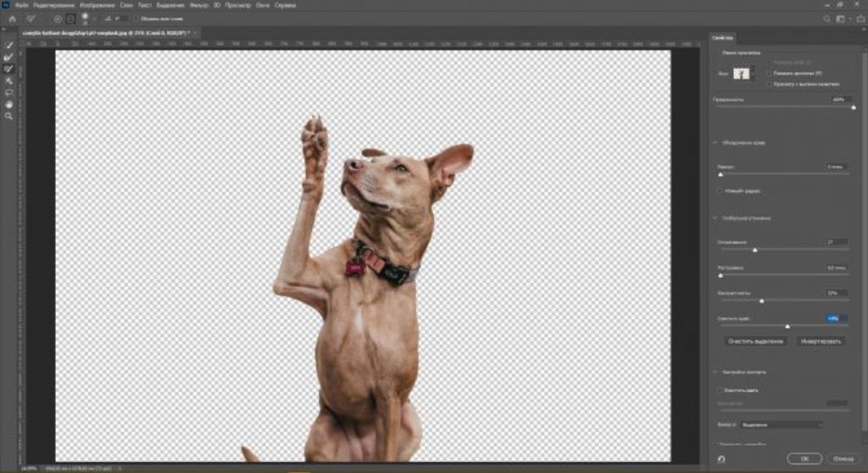
Task: Select the Zoom tool
Action: tap(9, 116)
